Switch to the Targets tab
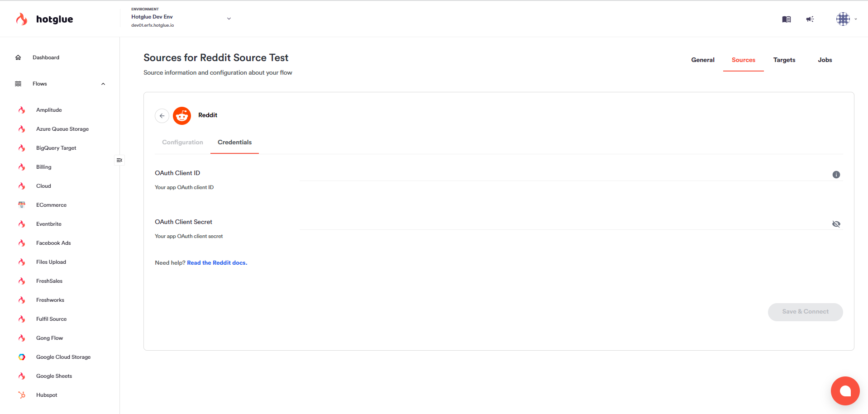 pyautogui.click(x=784, y=60)
